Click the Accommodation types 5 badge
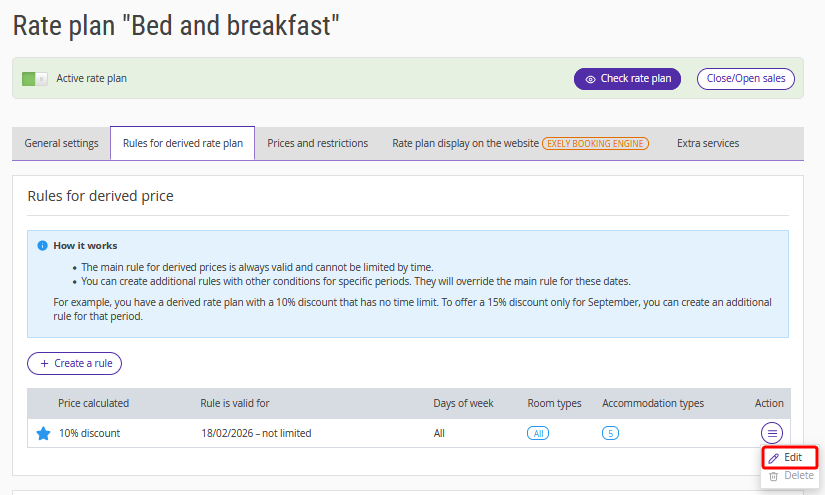 tap(610, 433)
